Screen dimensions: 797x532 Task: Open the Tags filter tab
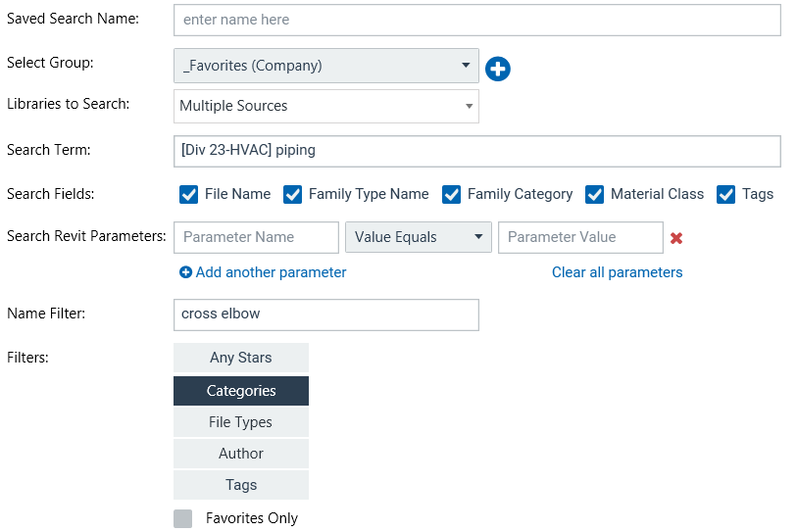pyautogui.click(x=241, y=485)
